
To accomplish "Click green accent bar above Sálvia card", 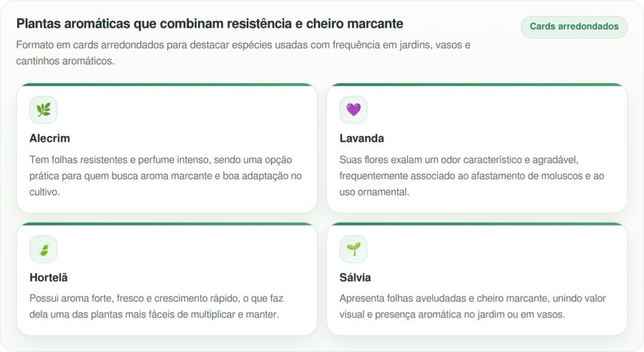I will point(477,224).
